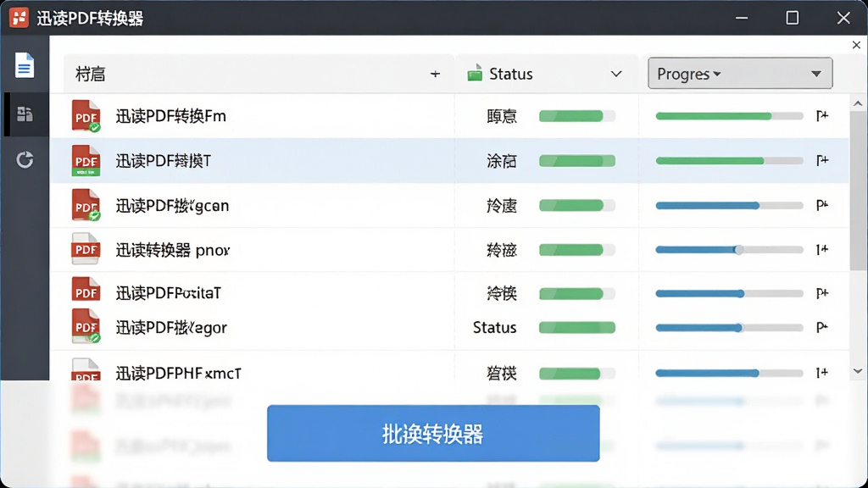Click the 批換转换器 batch convert button
This screenshot has width=868, height=488.
pos(433,433)
